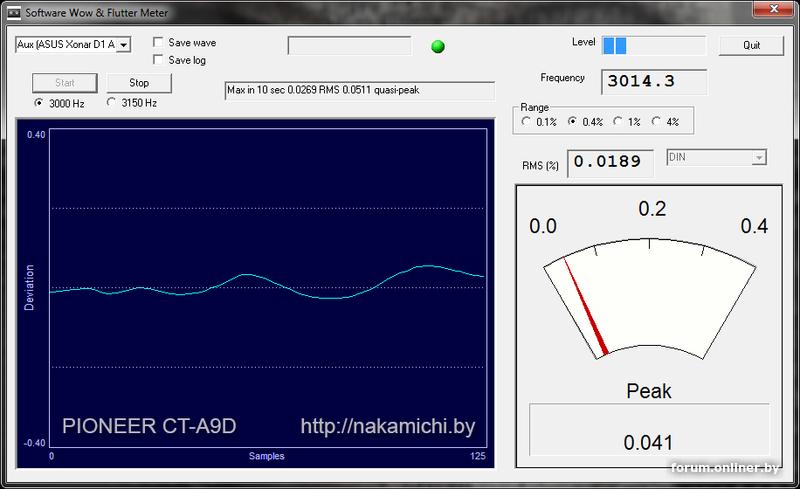The image size is (800, 489).
Task: Click the green status LED indicator
Action: tap(437, 46)
